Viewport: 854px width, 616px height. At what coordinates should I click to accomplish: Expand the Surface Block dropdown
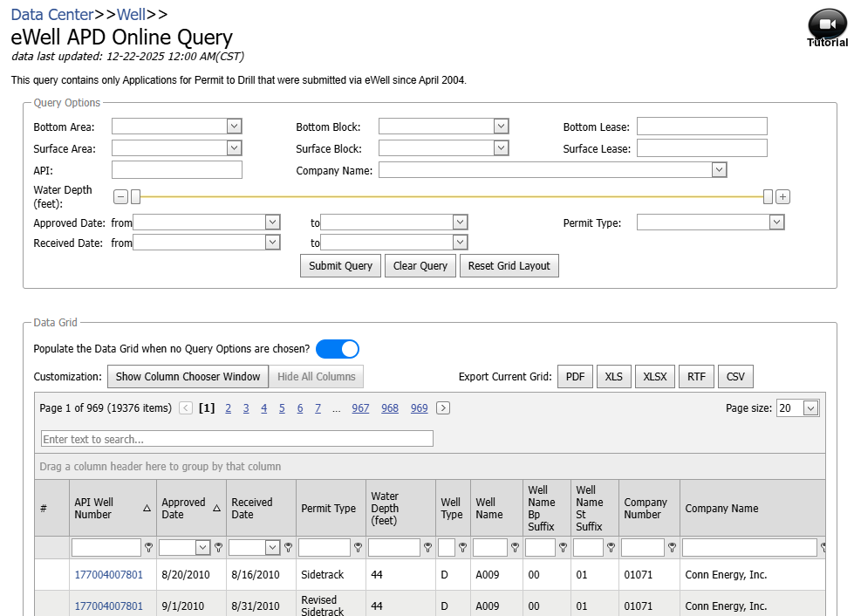[501, 148]
